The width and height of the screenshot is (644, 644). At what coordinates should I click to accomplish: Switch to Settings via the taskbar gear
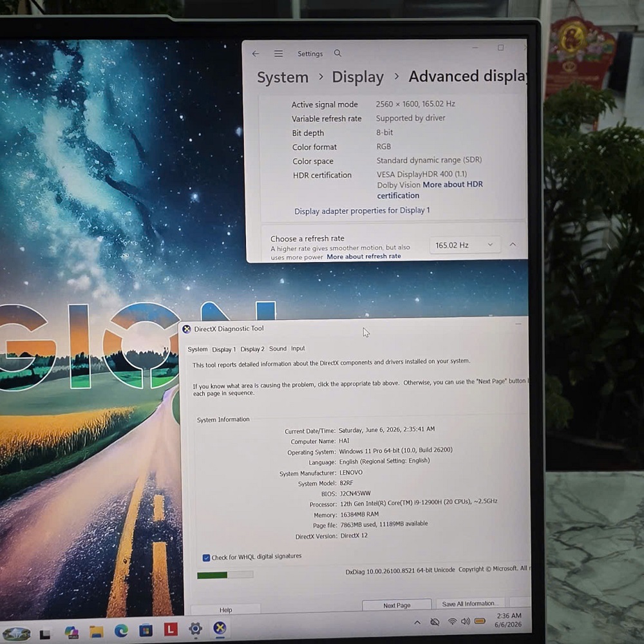click(195, 629)
